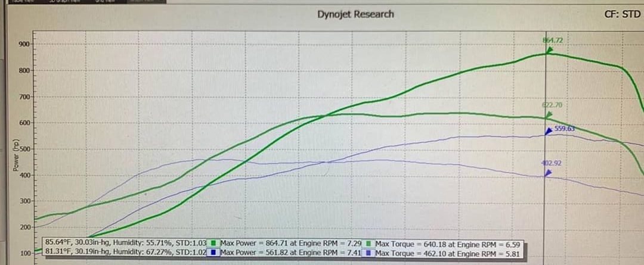This screenshot has height=265, width=644.
Task: Click the 900 tick on the power axis
Action: [23, 45]
